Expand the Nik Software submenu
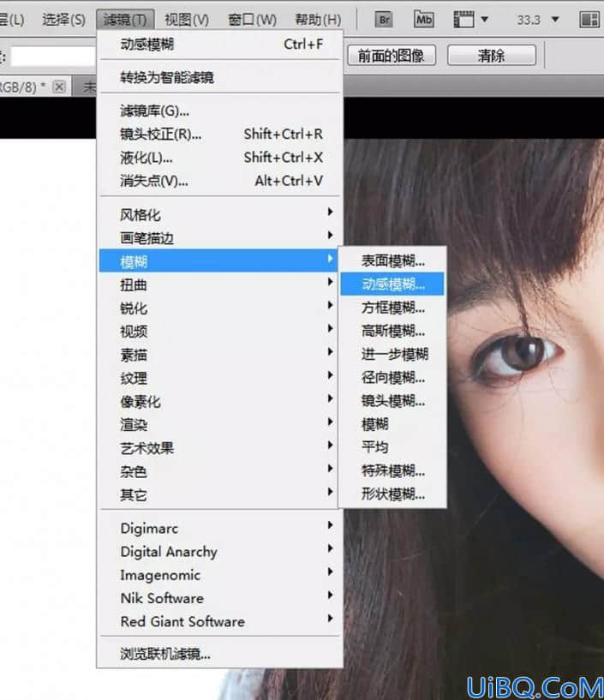 220,598
